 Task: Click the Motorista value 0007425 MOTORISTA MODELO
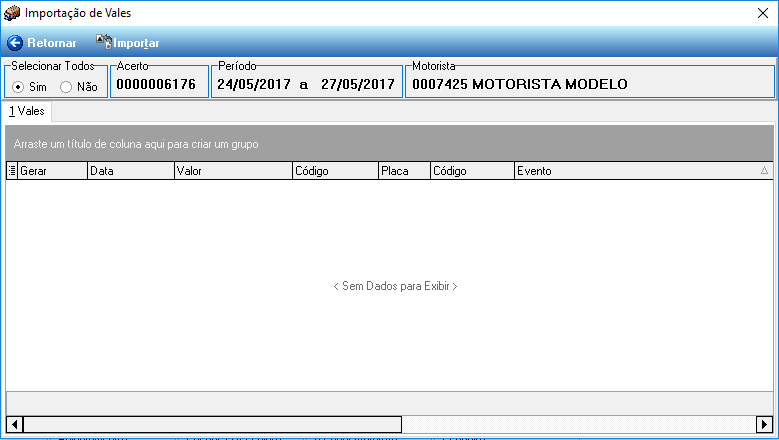520,84
